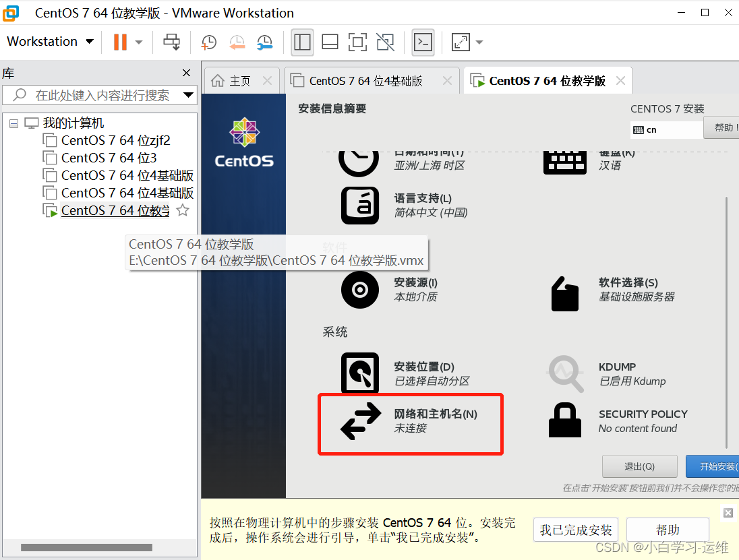The image size is (739, 560).
Task: Click the 开始安装 begin installation button
Action: pos(713,466)
